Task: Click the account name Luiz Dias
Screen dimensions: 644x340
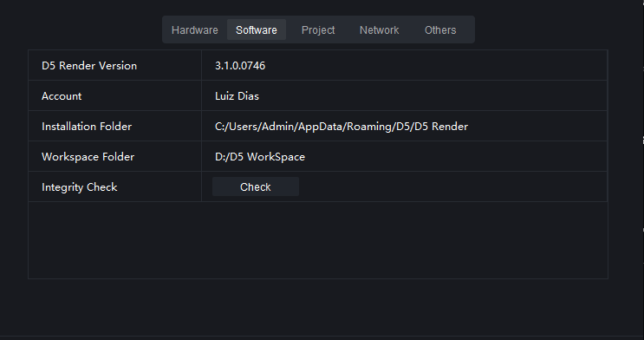Action: (x=237, y=96)
